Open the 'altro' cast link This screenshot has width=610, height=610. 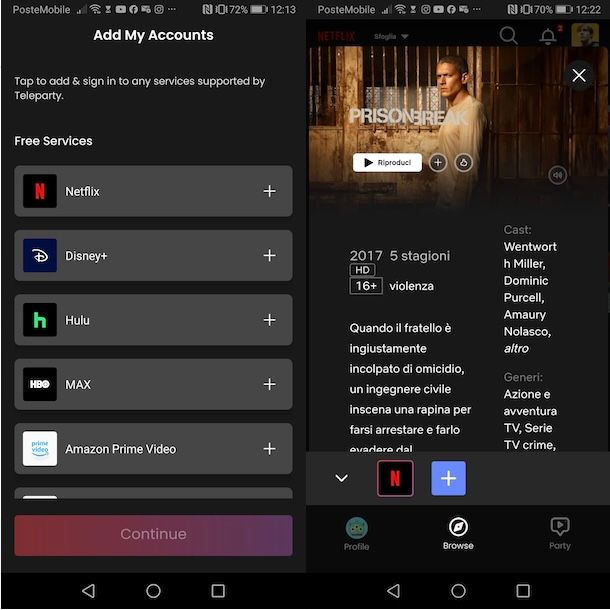[x=516, y=348]
